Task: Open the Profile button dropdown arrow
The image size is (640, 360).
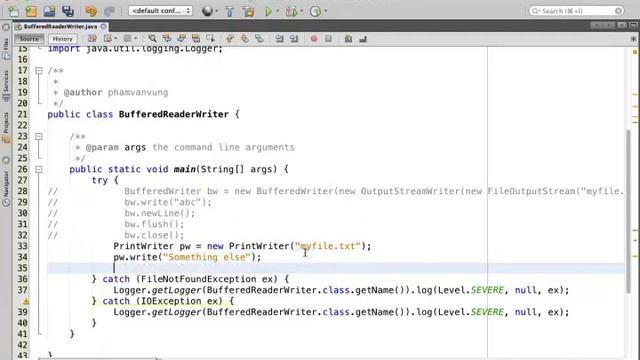Action: 325,11
